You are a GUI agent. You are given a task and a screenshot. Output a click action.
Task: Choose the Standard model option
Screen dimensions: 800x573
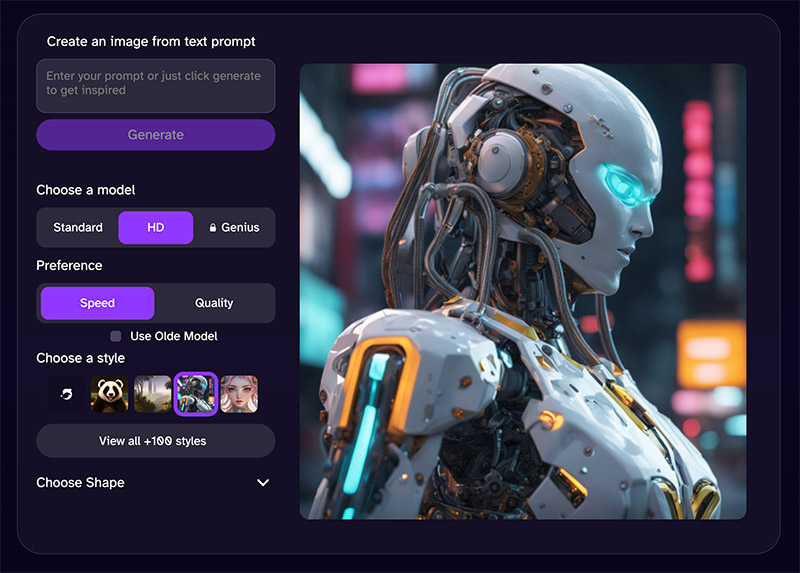[78, 228]
